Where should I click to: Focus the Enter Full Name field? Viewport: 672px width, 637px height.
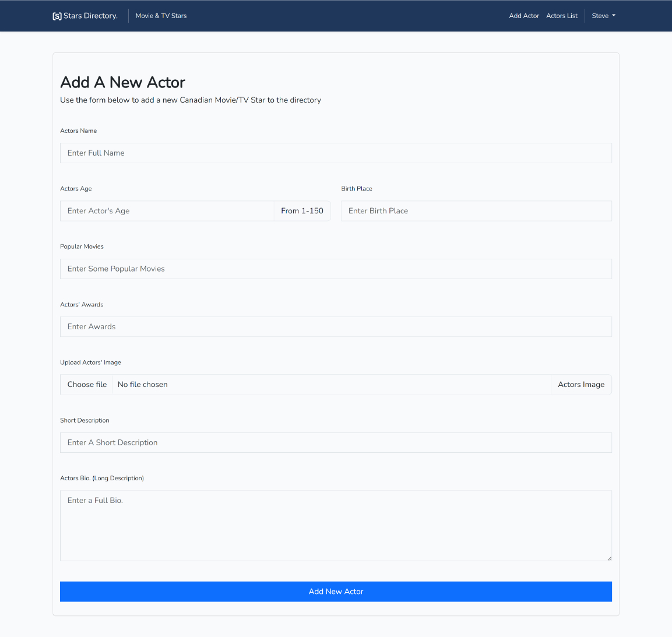click(336, 153)
